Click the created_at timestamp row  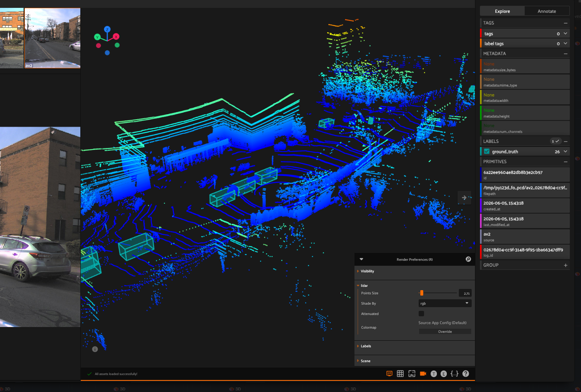(525, 206)
